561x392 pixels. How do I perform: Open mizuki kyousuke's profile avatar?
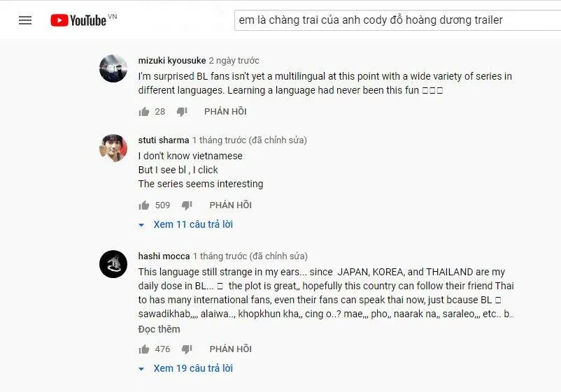(x=113, y=68)
